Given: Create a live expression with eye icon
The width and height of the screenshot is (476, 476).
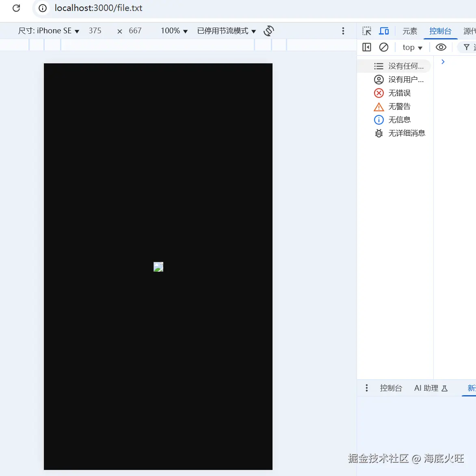Looking at the screenshot, I should click(441, 48).
